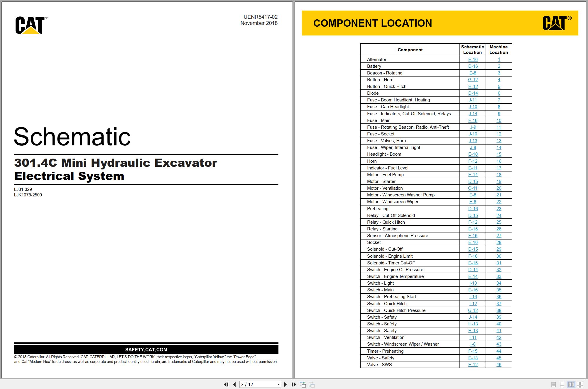Open Headlight - Boom machine location 15
Viewport: 588px width, 389px height.
499,154
